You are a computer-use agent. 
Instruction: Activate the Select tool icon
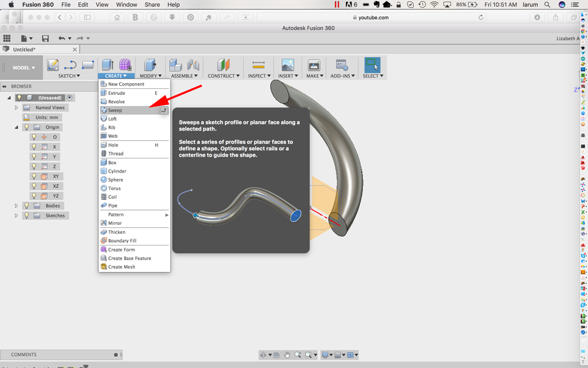[x=372, y=65]
